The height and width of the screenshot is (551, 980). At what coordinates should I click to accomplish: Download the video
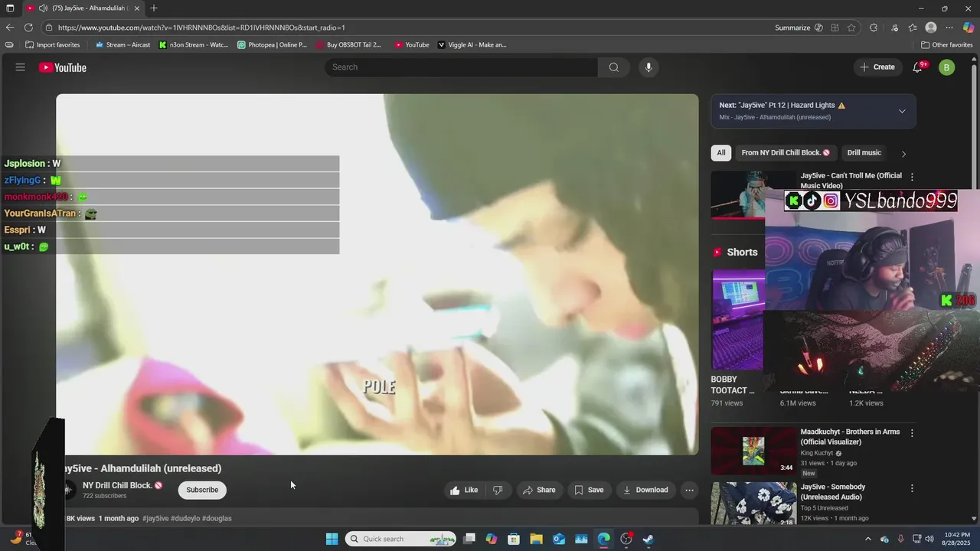(645, 490)
